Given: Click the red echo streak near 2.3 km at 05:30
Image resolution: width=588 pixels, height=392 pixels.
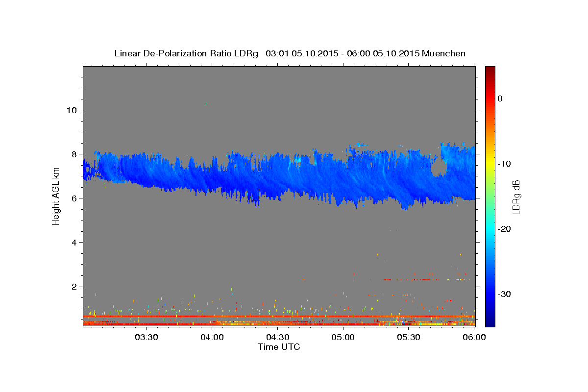Looking at the screenshot, I should coord(412,279).
